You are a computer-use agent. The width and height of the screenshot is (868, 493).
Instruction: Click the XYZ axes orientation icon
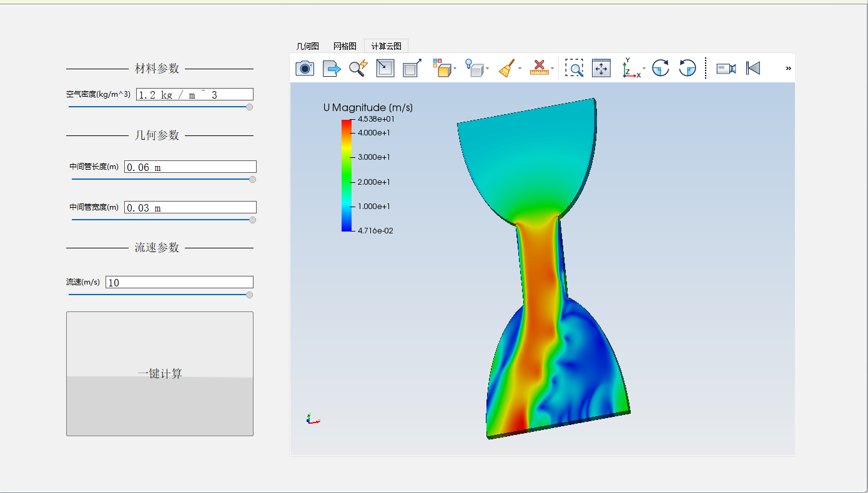pyautogui.click(x=631, y=68)
